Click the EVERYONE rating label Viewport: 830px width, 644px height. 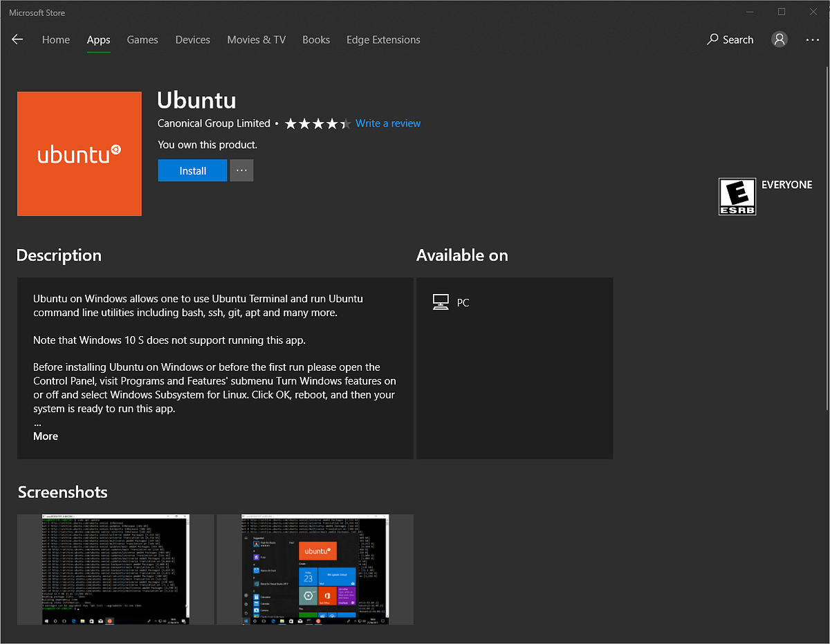[786, 185]
